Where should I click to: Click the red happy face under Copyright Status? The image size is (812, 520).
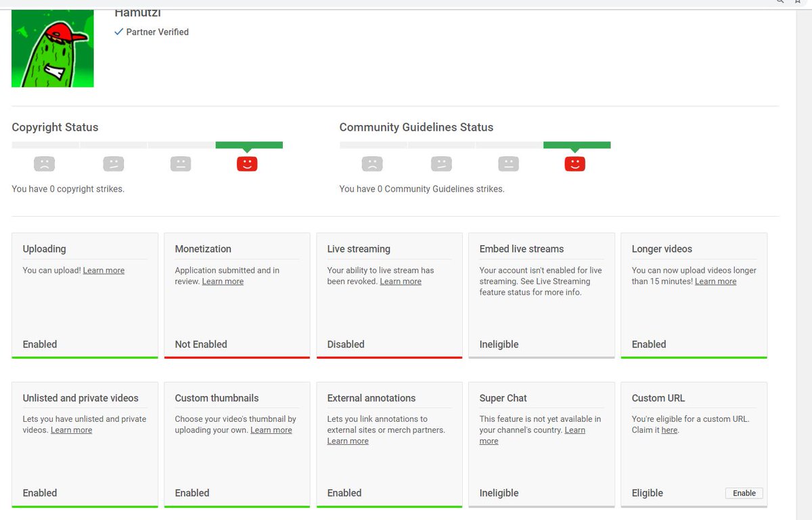click(247, 164)
